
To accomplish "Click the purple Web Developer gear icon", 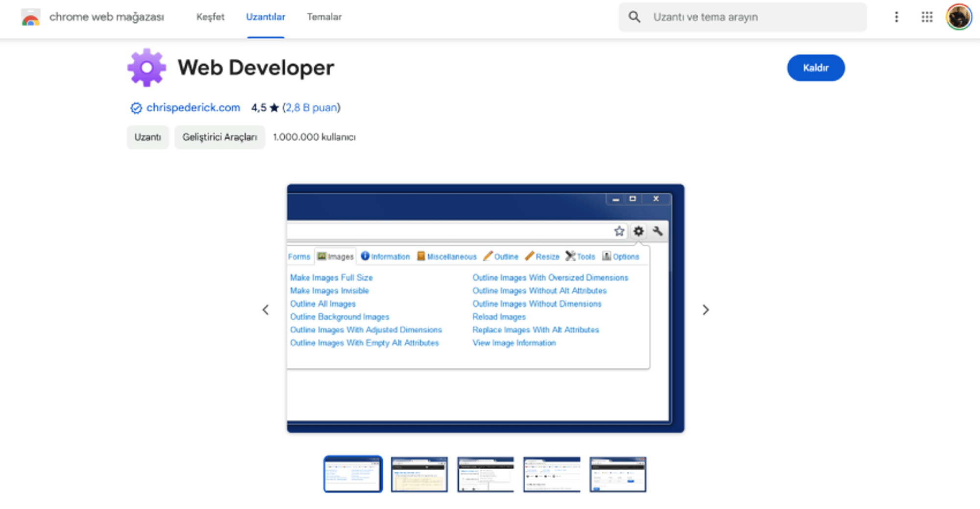I will click(147, 68).
